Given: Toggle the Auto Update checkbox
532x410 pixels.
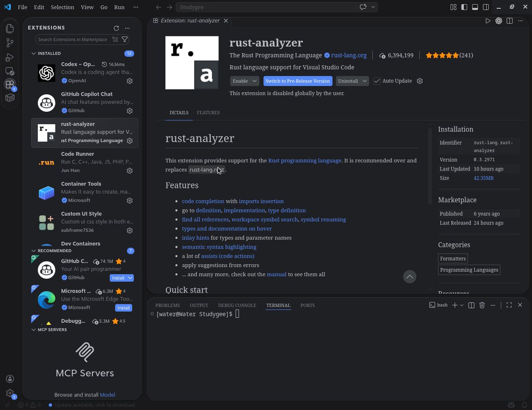Looking at the screenshot, I should coord(377,81).
